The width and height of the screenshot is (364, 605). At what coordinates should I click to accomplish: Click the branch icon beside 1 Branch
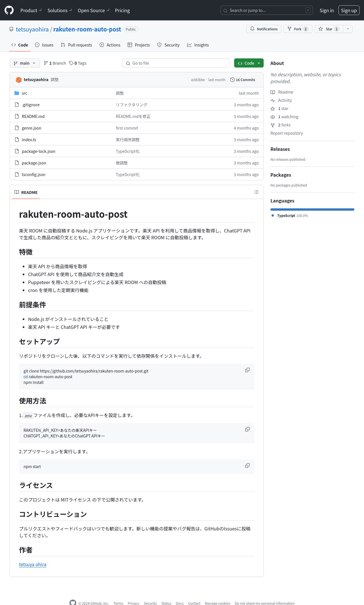coord(46,63)
